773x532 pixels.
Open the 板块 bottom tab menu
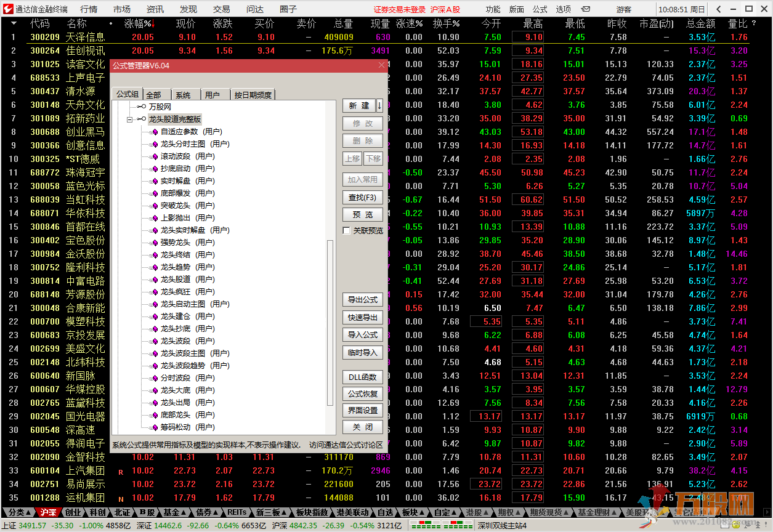click(x=413, y=512)
